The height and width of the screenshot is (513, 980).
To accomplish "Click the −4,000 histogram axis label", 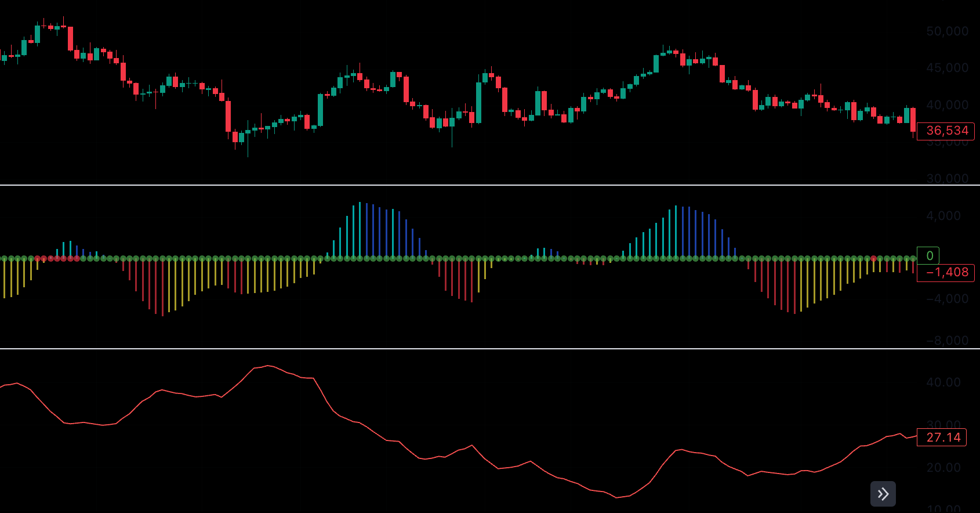I will pyautogui.click(x=947, y=299).
